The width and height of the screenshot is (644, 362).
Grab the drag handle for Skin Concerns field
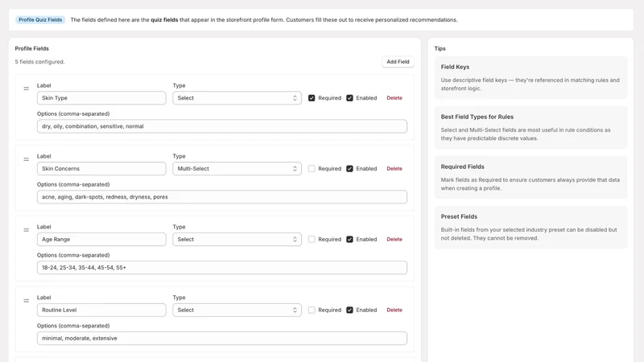[x=27, y=159]
